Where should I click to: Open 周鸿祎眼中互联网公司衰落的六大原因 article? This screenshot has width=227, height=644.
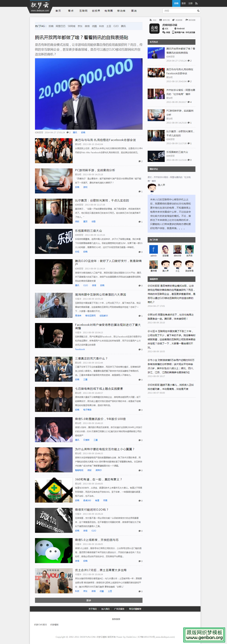(100, 294)
